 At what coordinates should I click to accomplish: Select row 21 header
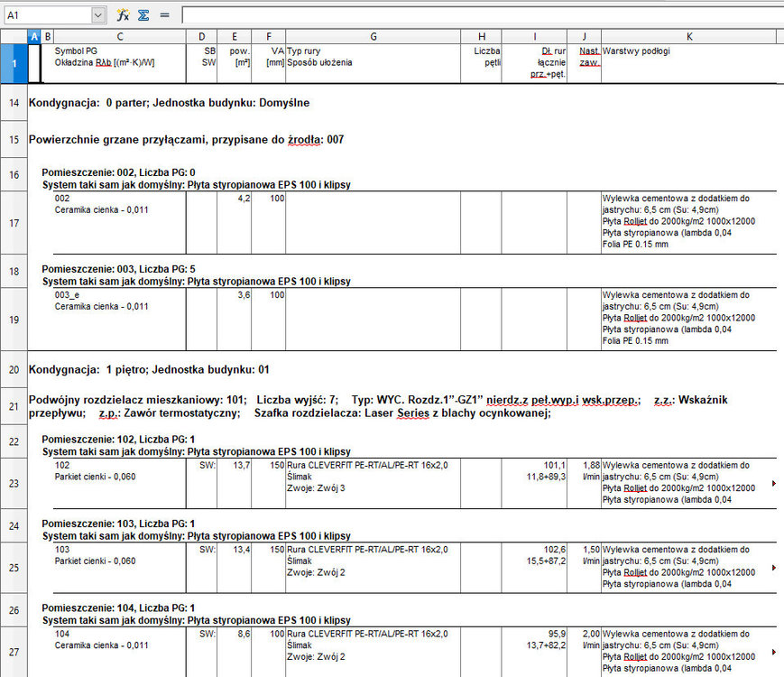click(14, 406)
